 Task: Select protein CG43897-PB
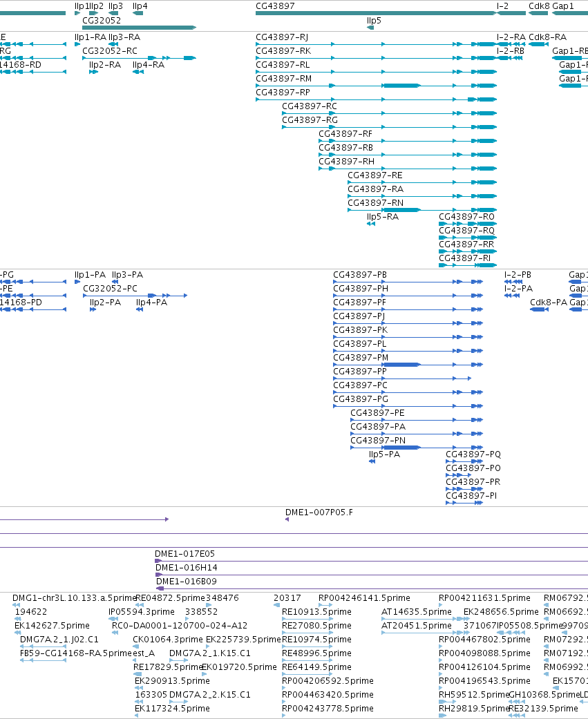(408, 282)
